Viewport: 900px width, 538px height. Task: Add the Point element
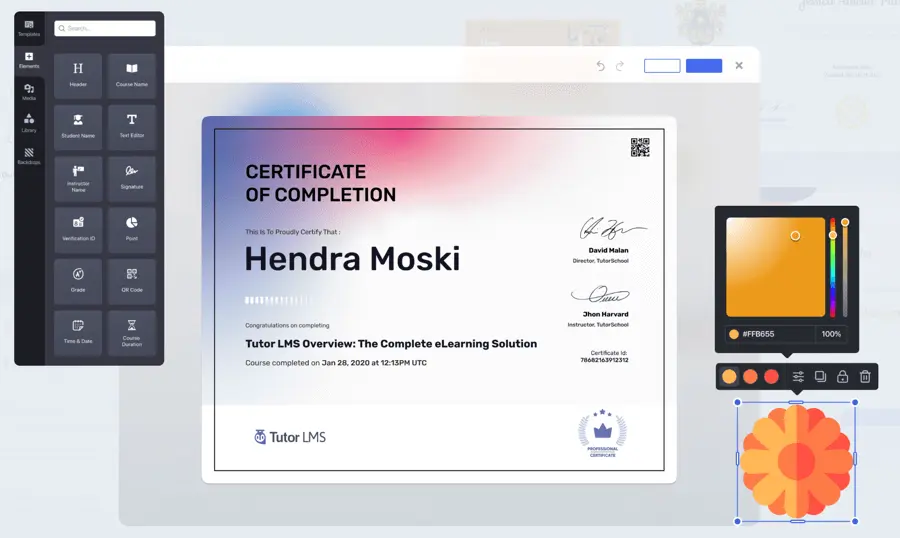tap(131, 230)
